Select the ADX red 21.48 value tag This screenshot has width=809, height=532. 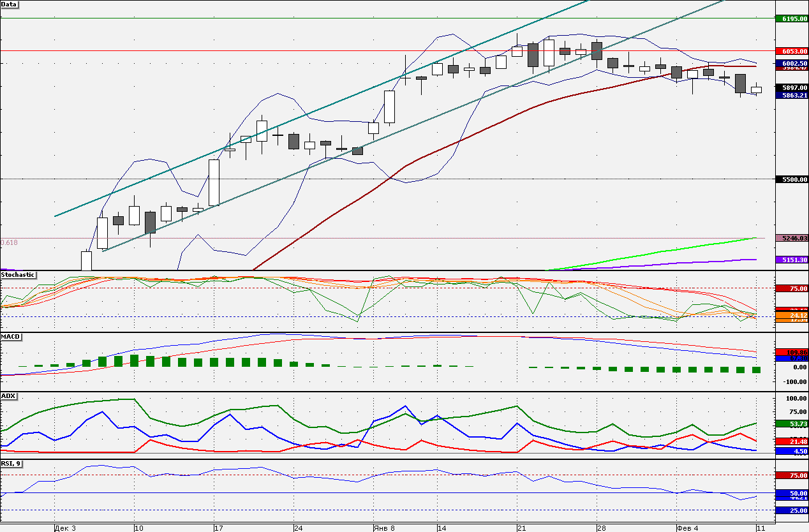coord(791,441)
